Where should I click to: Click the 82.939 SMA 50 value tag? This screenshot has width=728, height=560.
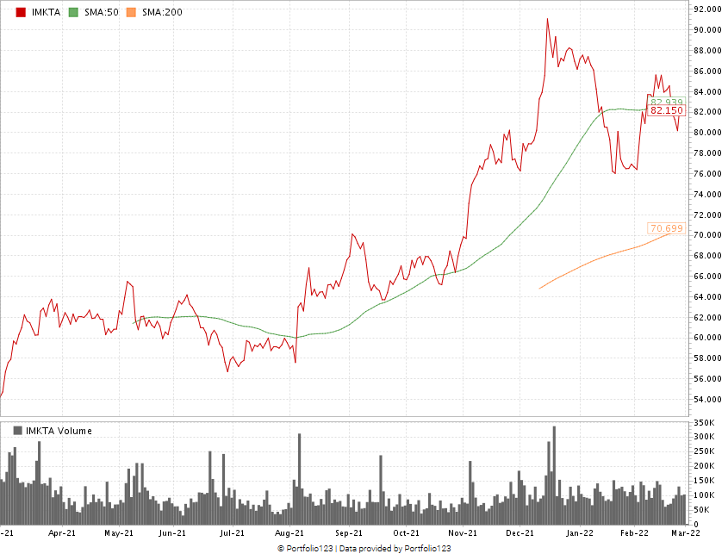[666, 102]
